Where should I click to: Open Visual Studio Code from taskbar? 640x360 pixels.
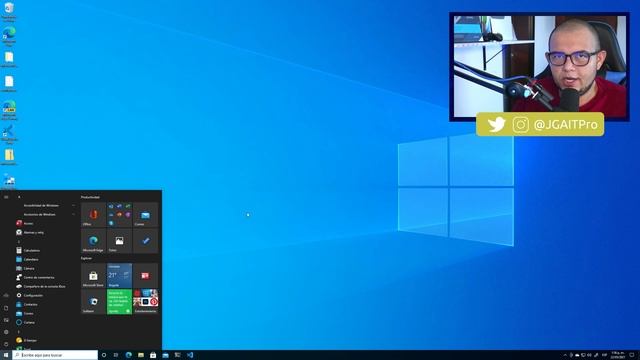[x=190, y=355]
